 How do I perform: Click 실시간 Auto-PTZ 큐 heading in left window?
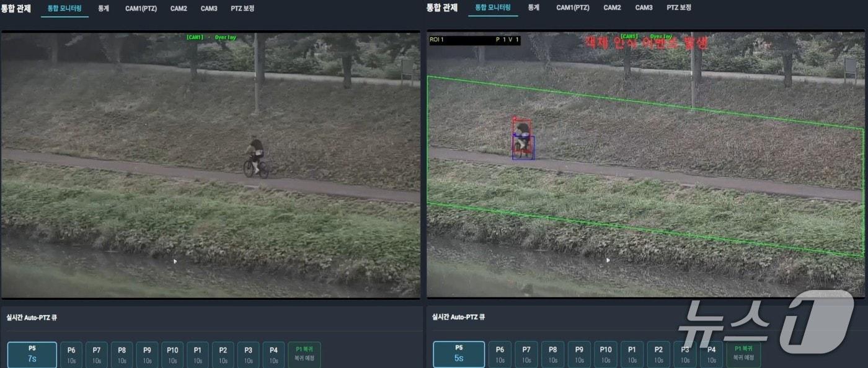pos(31,318)
